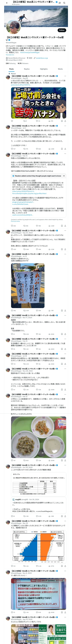Share the pinned post via share icon
This screenshot has width=72, height=644.
(x=65, y=121)
